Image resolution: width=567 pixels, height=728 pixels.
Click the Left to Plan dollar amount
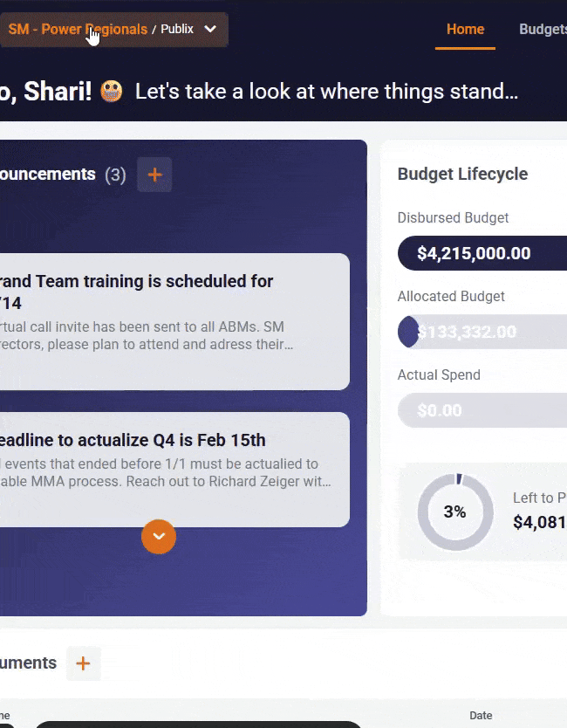tap(539, 523)
